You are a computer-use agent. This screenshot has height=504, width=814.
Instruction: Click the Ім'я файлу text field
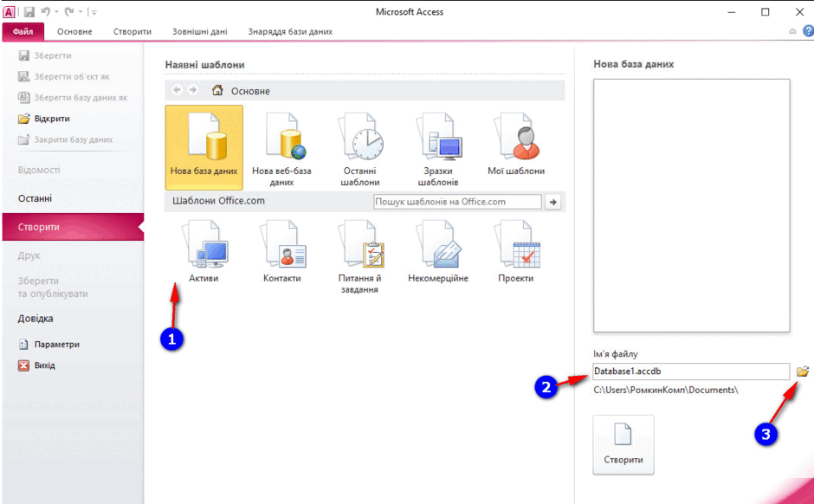click(x=692, y=372)
